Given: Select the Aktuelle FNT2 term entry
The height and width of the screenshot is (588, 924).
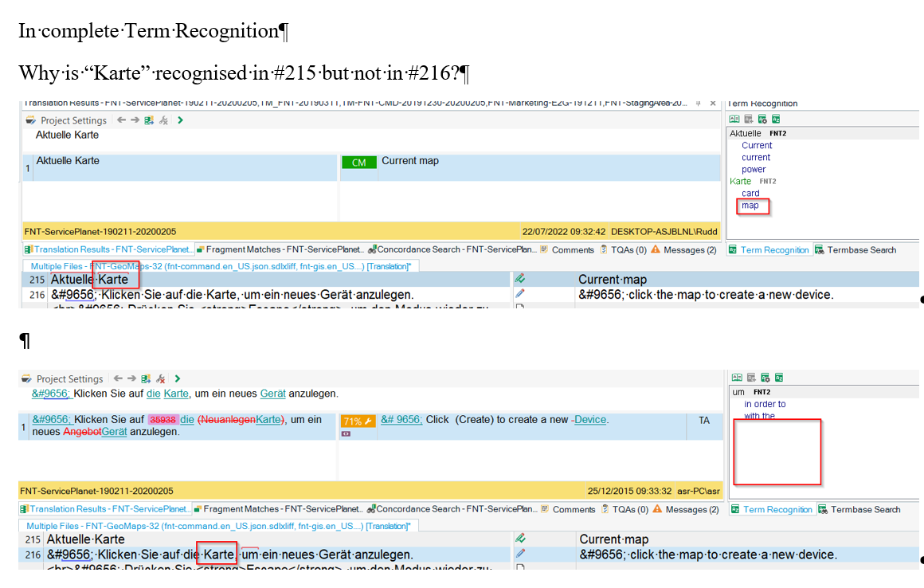Looking at the screenshot, I should point(758,133).
